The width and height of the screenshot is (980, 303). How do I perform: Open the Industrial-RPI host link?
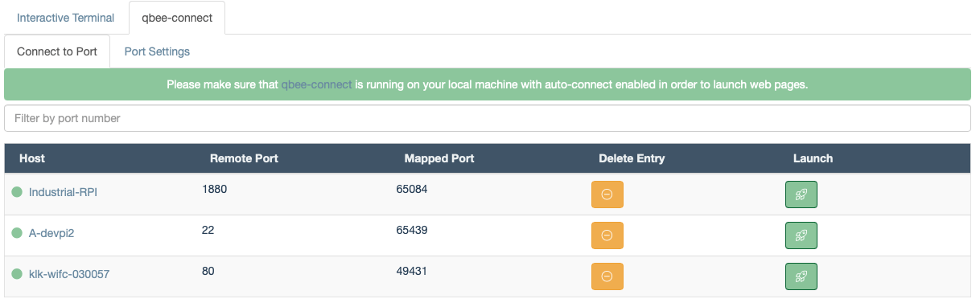pyautogui.click(x=64, y=192)
